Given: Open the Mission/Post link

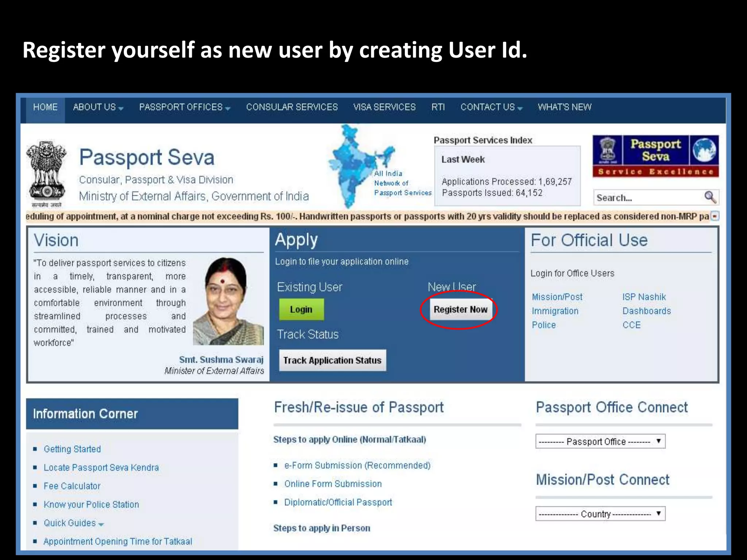Looking at the screenshot, I should coord(557,297).
